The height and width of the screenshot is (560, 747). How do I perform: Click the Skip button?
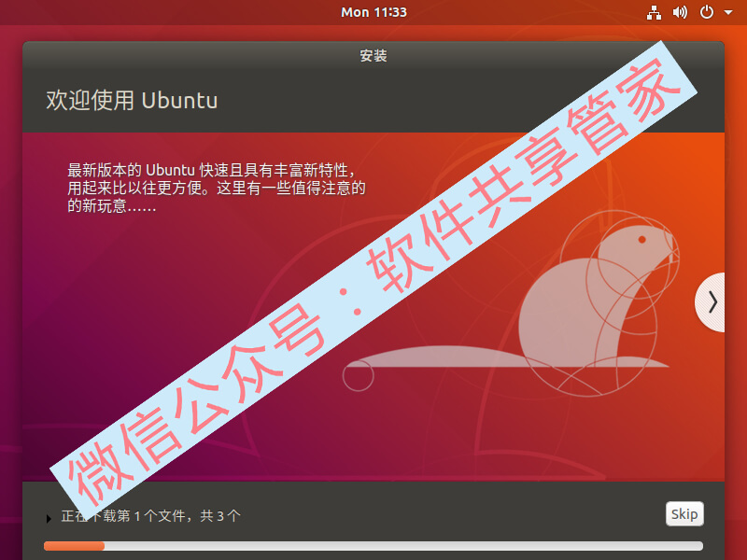684,514
